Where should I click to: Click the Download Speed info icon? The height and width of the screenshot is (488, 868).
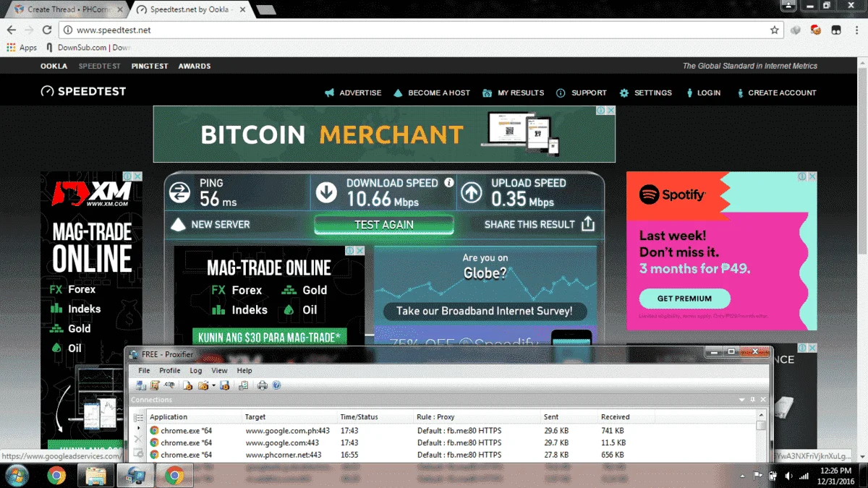pyautogui.click(x=449, y=183)
